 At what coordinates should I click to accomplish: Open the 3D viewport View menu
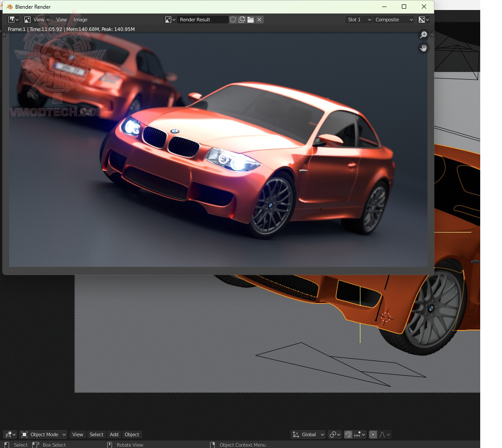pyautogui.click(x=78, y=434)
